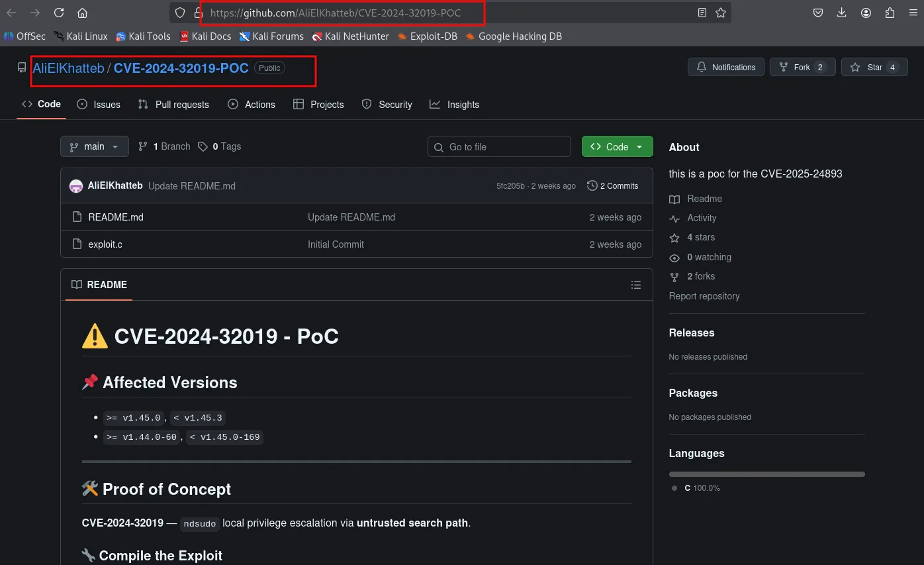Open the Kali NetHunter bookmark
This screenshot has width=924, height=565.
[x=351, y=36]
